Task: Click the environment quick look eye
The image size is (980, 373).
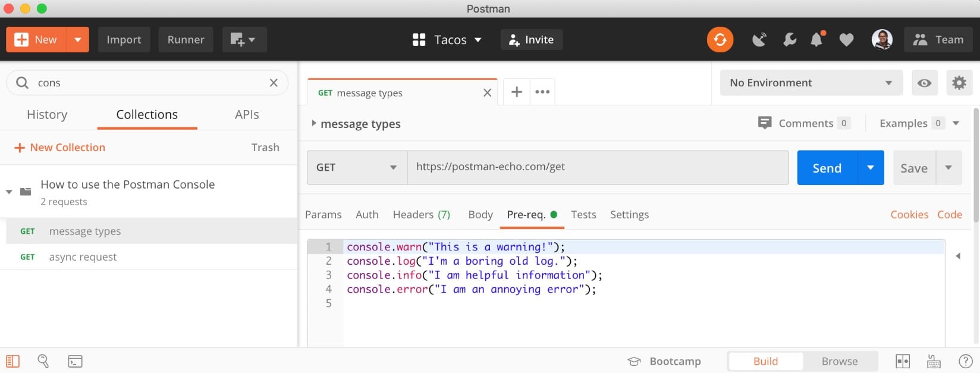Action: pos(924,83)
